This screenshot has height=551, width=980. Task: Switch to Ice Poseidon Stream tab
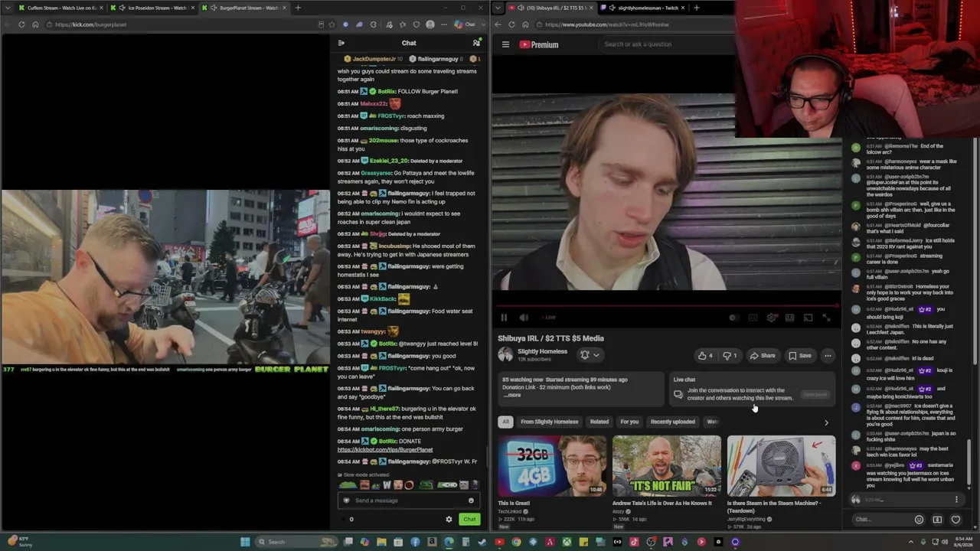pos(153,8)
